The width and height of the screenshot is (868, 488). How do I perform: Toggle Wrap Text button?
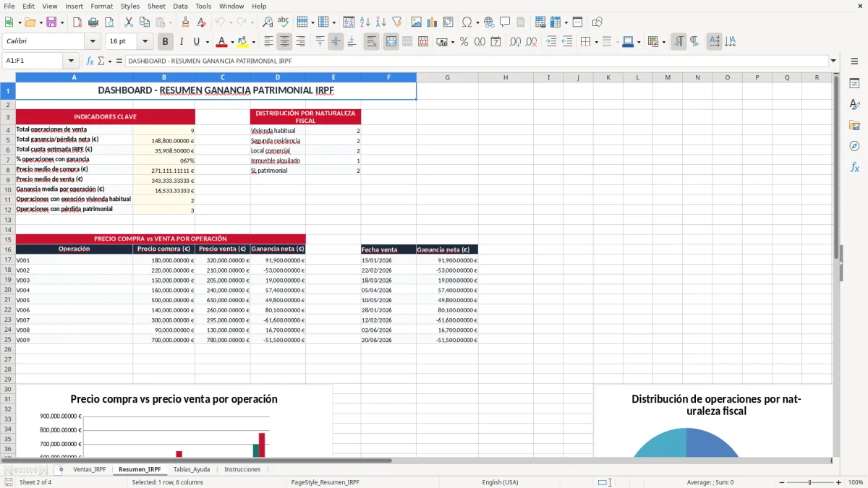click(372, 42)
